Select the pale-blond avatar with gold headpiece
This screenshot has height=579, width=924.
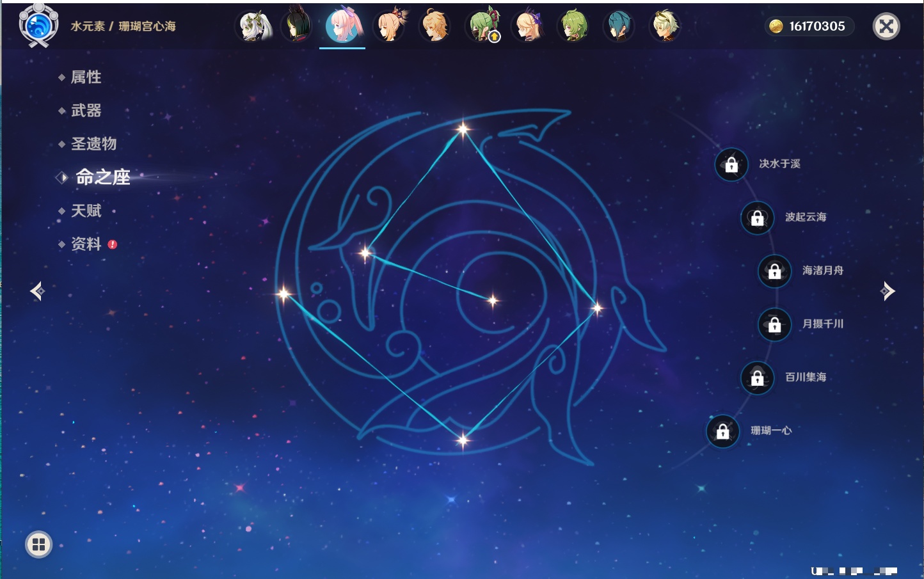point(665,26)
